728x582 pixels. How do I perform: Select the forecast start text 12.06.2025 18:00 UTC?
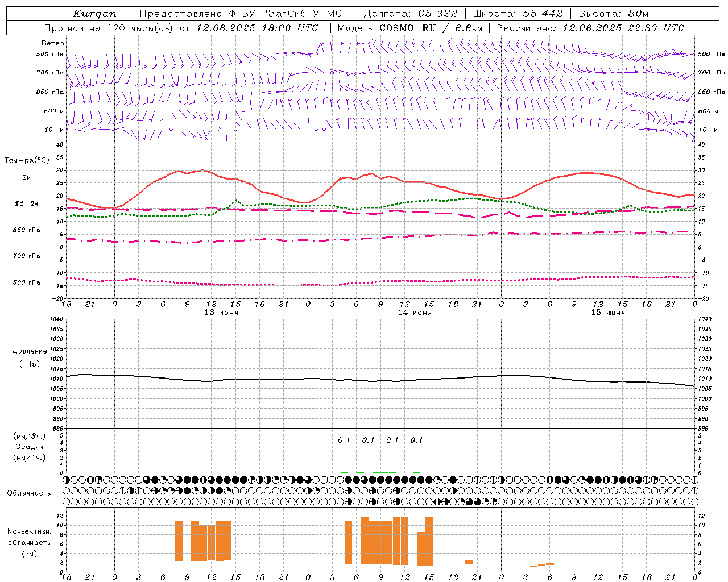point(257,28)
